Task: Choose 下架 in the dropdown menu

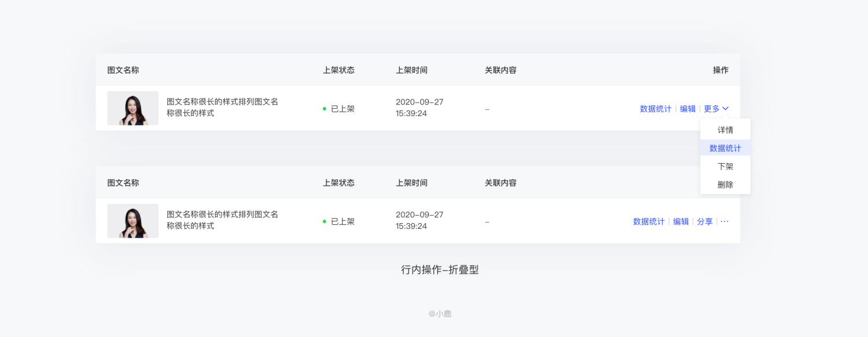Action: pos(725,166)
